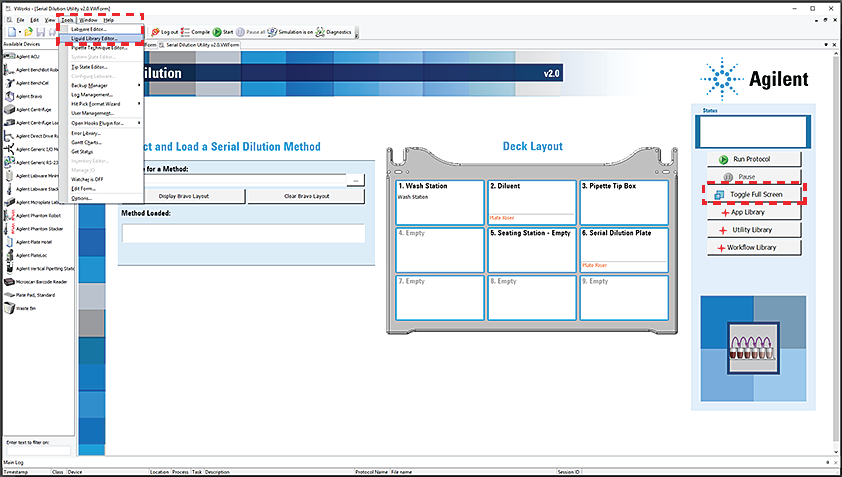This screenshot has width=842, height=477.
Task: Select Agilent Microplate Labeler device icon
Action: pyautogui.click(x=9, y=202)
